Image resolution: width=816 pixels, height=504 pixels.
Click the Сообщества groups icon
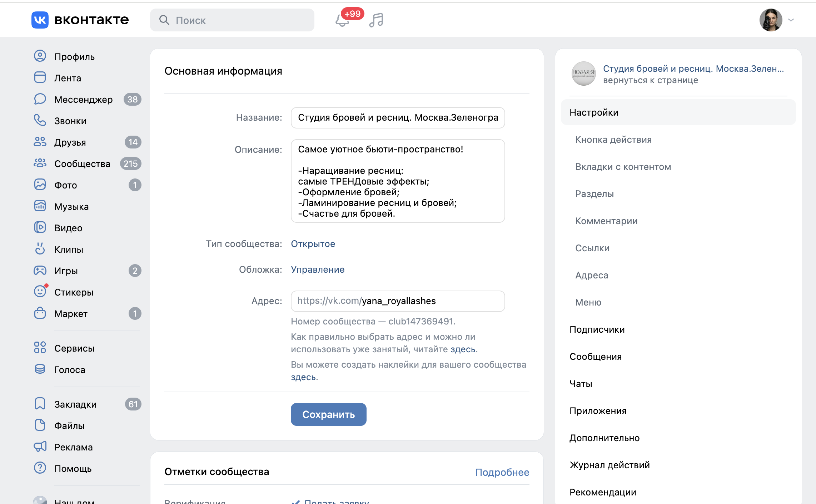coord(40,163)
